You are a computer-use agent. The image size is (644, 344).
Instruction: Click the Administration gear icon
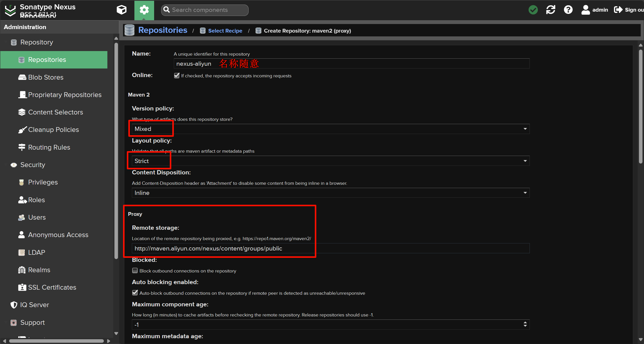(144, 10)
